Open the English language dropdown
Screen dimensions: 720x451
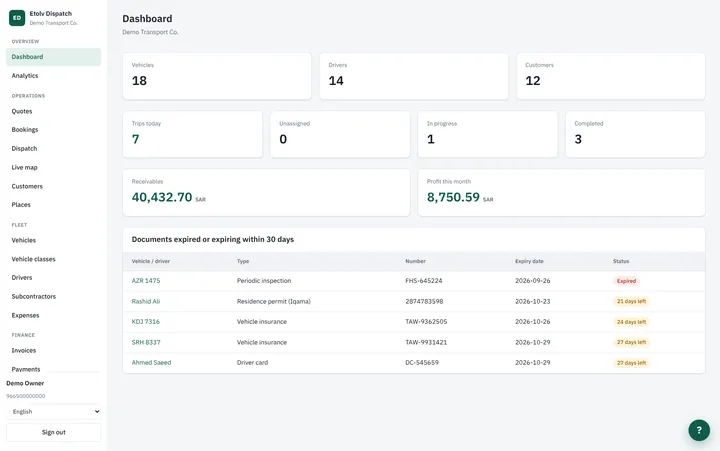point(54,412)
